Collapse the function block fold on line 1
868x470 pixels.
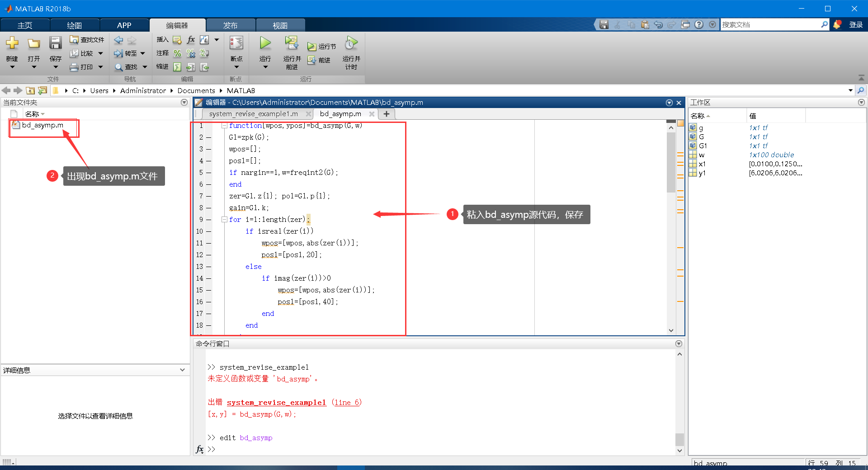[x=224, y=126]
